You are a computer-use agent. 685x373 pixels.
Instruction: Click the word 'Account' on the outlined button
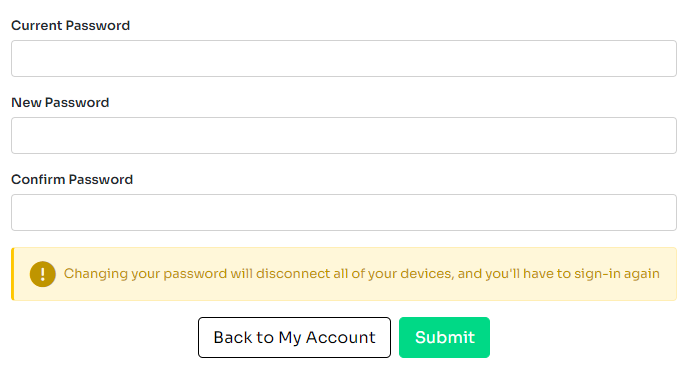(340, 337)
